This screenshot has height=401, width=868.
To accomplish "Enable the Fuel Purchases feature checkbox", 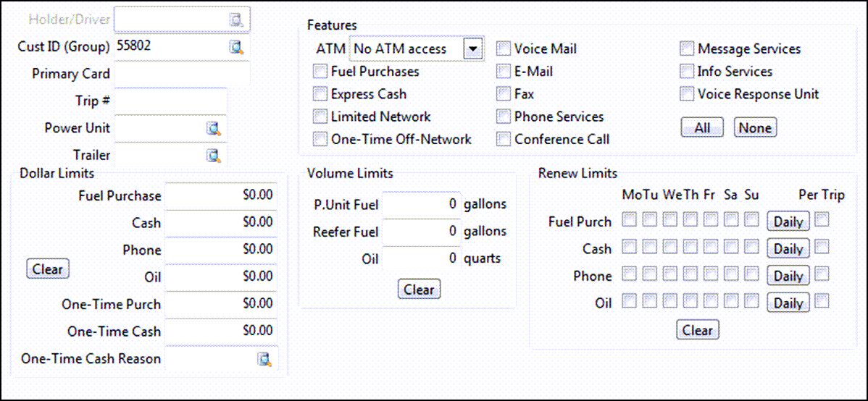I will [x=320, y=72].
